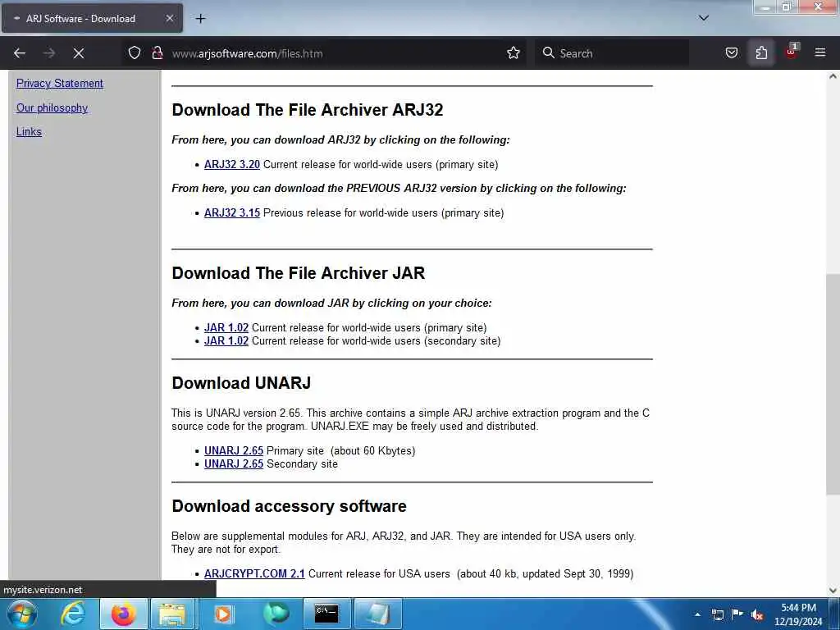Open the clock showing 5:44 PM
The width and height of the screenshot is (840, 630).
coord(798,614)
